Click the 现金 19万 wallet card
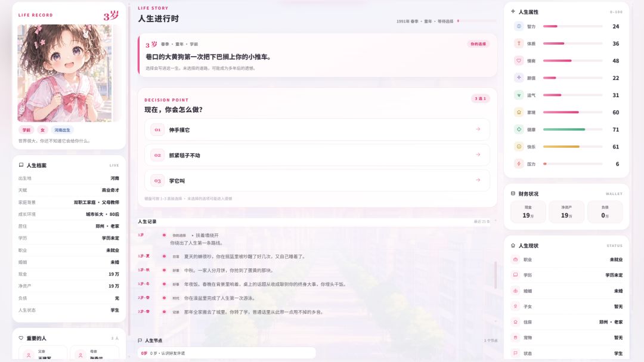The width and height of the screenshot is (644, 362). point(528,212)
